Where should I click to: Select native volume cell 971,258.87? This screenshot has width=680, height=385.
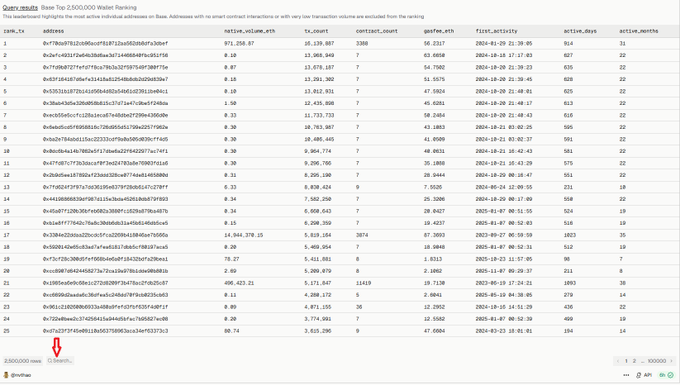pos(239,43)
